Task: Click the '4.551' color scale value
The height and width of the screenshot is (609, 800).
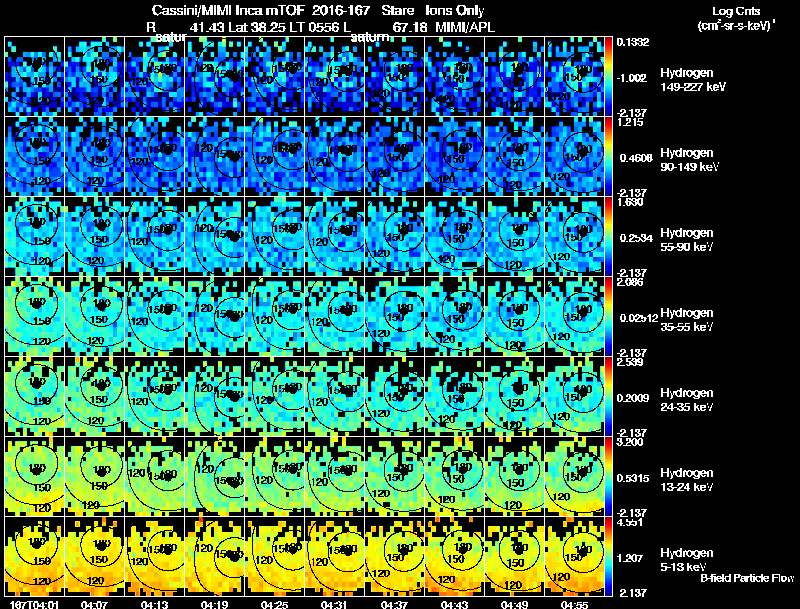Action: 630,523
